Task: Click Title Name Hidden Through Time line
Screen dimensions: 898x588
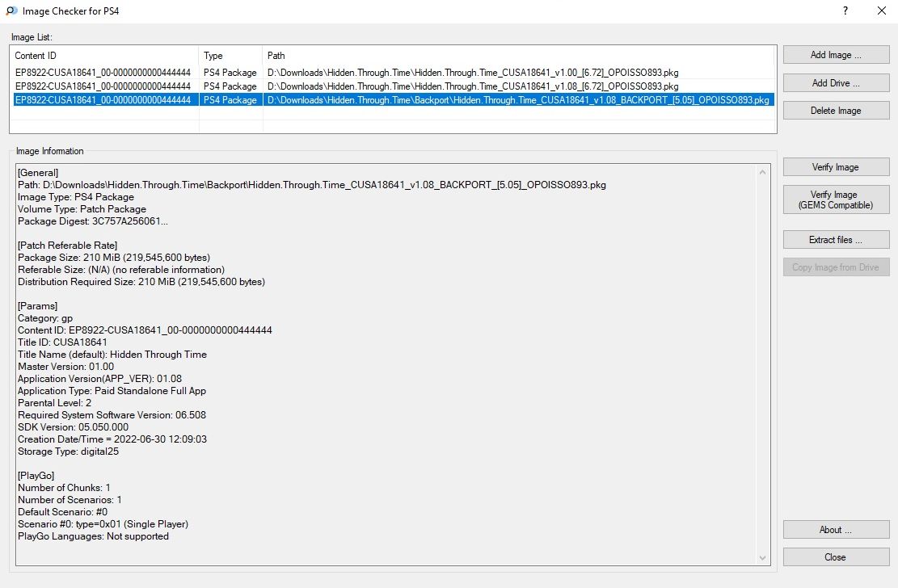Action: [112, 355]
